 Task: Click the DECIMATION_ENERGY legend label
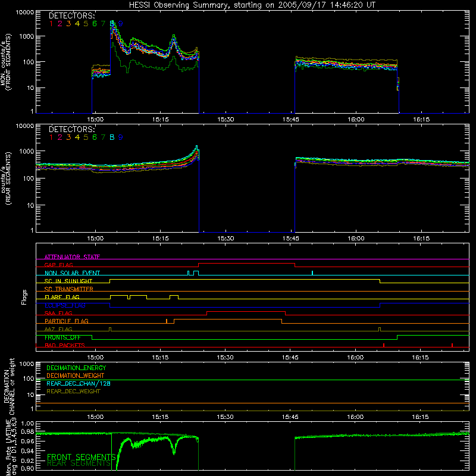point(76,368)
